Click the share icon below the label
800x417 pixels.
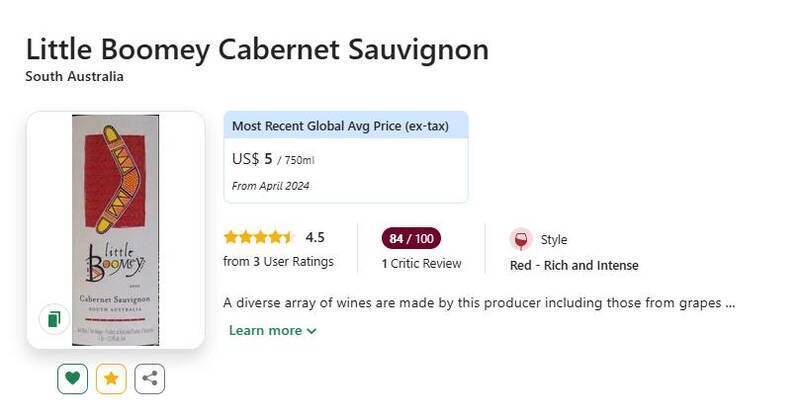[x=149, y=379]
